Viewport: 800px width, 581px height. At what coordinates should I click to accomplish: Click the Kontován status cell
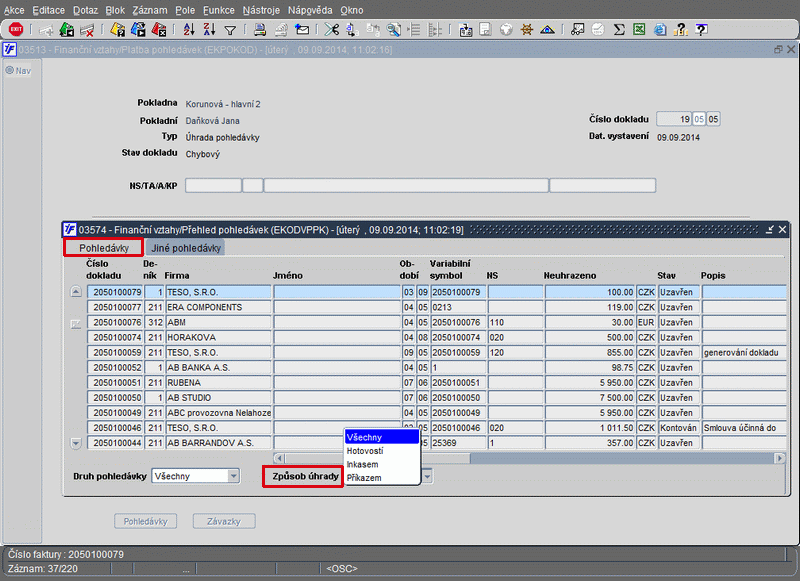(x=679, y=428)
